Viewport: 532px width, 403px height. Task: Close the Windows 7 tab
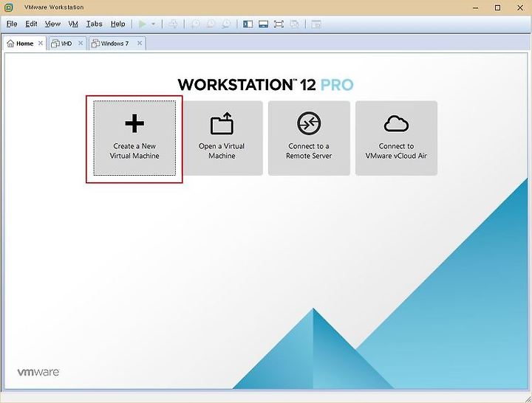(140, 43)
